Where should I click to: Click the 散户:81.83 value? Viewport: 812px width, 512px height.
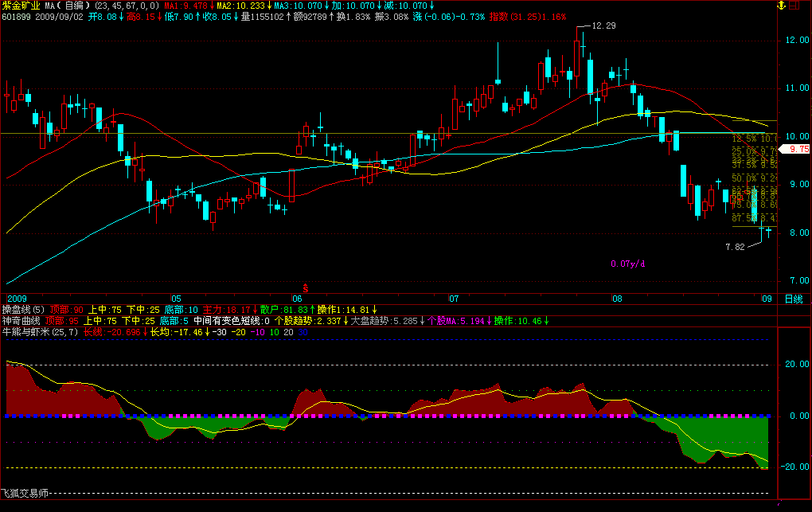click(x=284, y=310)
